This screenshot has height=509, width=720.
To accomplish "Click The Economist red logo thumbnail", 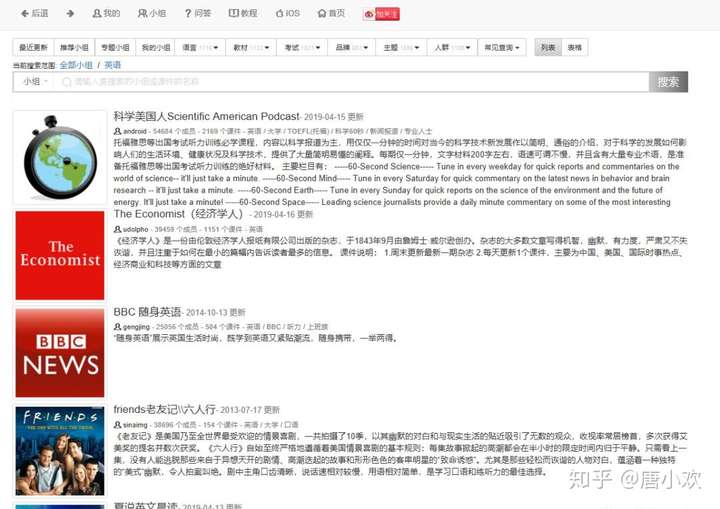I will click(x=60, y=255).
